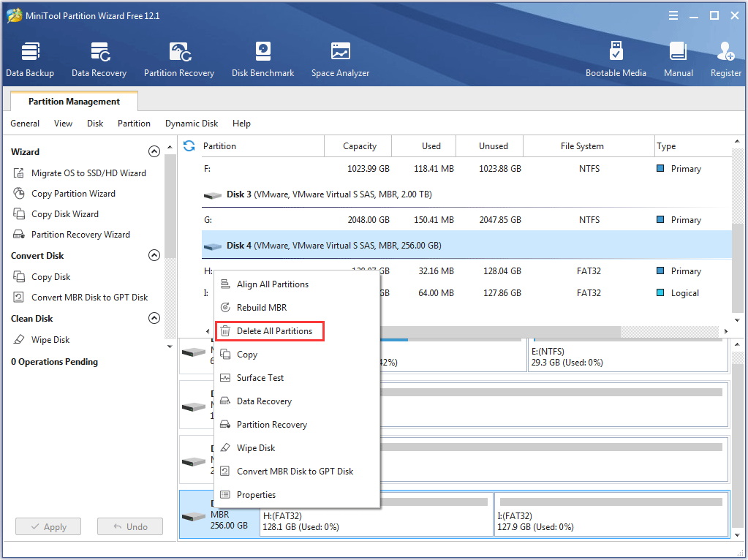Viewport: 748px width, 560px height.
Task: Select the Disk 3 row in partition list
Action: (x=466, y=194)
